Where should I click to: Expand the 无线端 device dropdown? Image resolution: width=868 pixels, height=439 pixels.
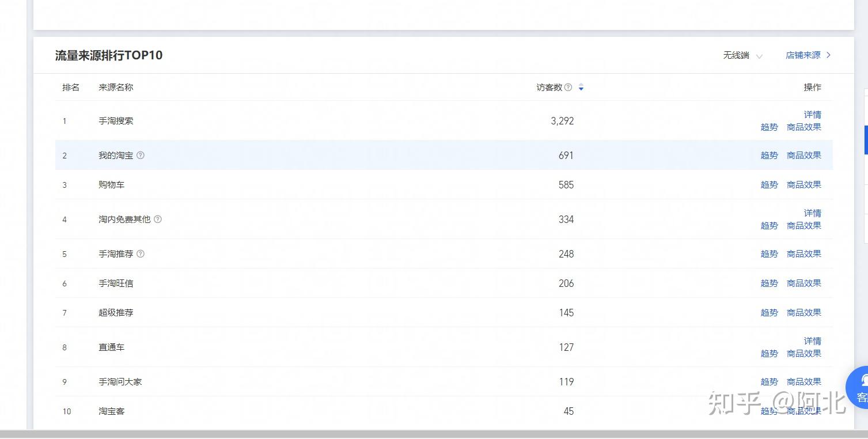(x=743, y=56)
